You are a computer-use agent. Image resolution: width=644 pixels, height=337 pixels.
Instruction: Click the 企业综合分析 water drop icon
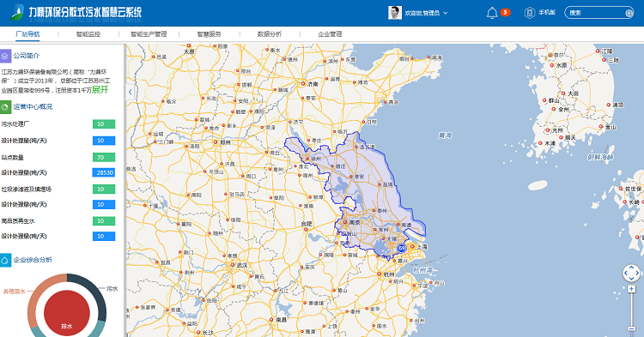[x=5, y=260]
